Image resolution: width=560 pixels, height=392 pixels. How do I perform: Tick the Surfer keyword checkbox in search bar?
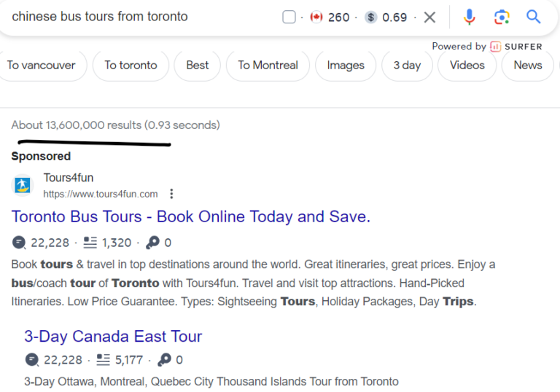(x=289, y=17)
